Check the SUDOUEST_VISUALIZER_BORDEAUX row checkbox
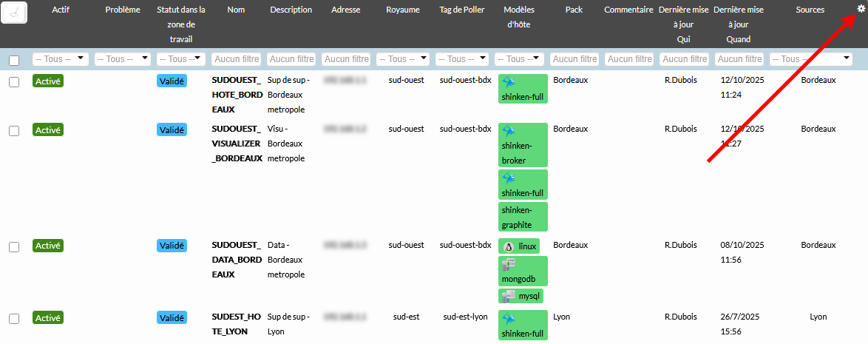The width and height of the screenshot is (868, 344). tap(14, 130)
